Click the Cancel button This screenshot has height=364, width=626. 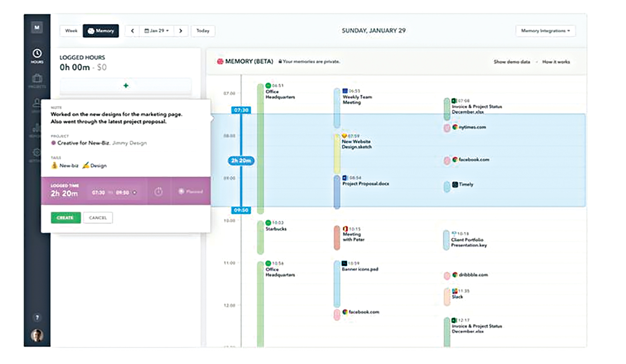98,218
